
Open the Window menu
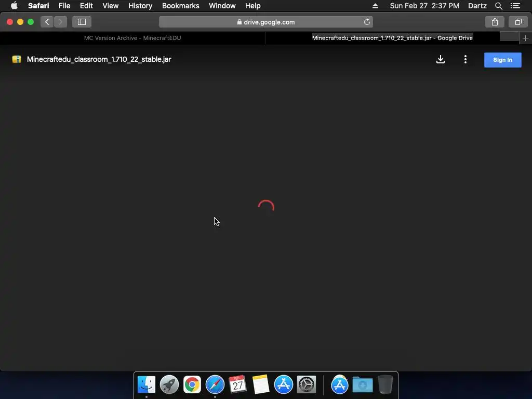point(222,6)
